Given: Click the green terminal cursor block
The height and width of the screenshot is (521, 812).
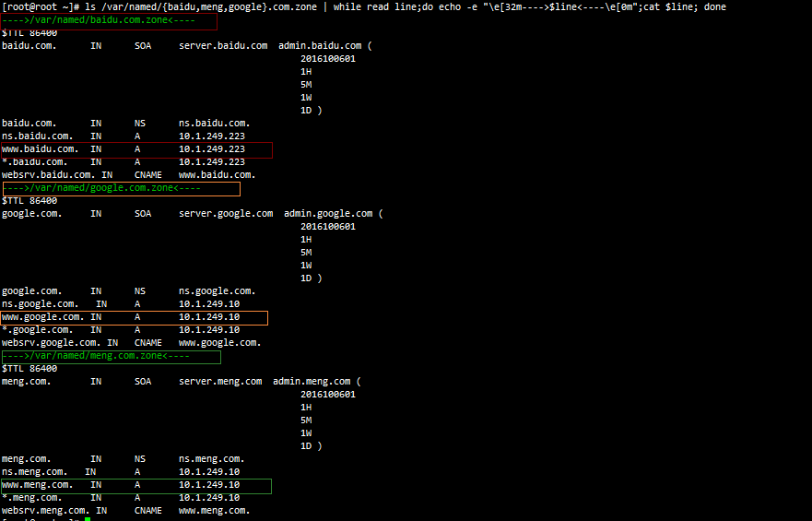Looking at the screenshot, I should (x=88, y=519).
